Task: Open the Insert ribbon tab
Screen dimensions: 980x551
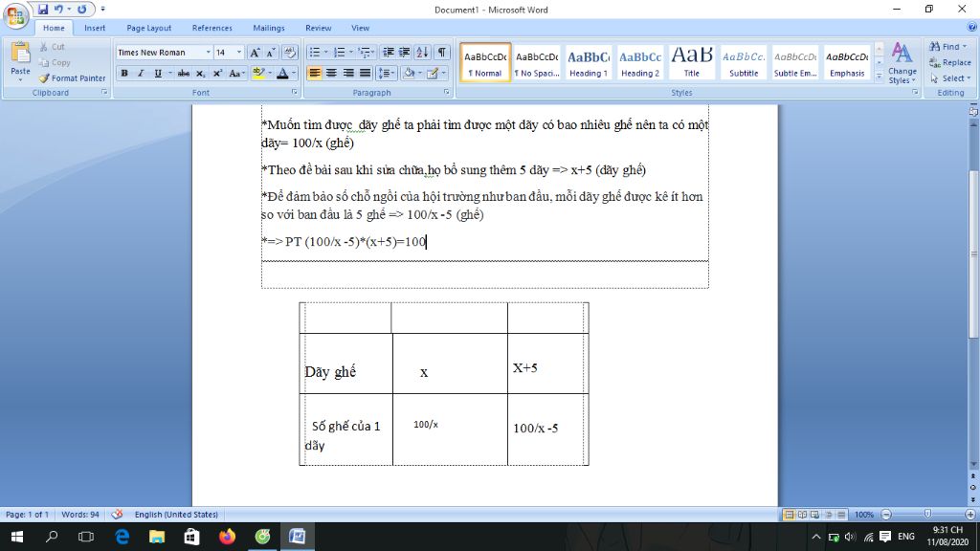Action: coord(95,28)
